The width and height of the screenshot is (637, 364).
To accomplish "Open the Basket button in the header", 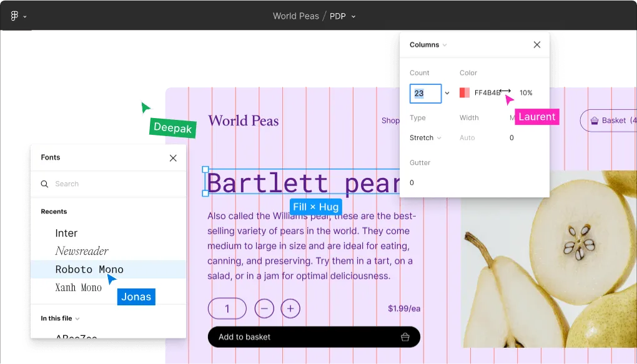I will pyautogui.click(x=608, y=121).
